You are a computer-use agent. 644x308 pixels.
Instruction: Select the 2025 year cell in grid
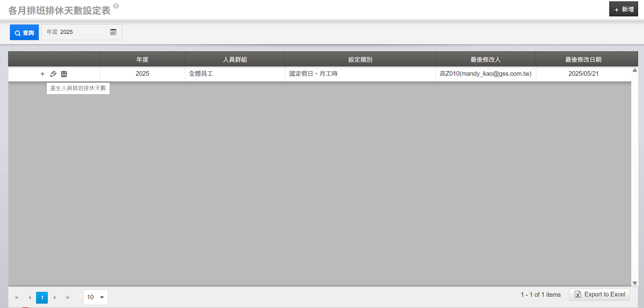coord(142,74)
